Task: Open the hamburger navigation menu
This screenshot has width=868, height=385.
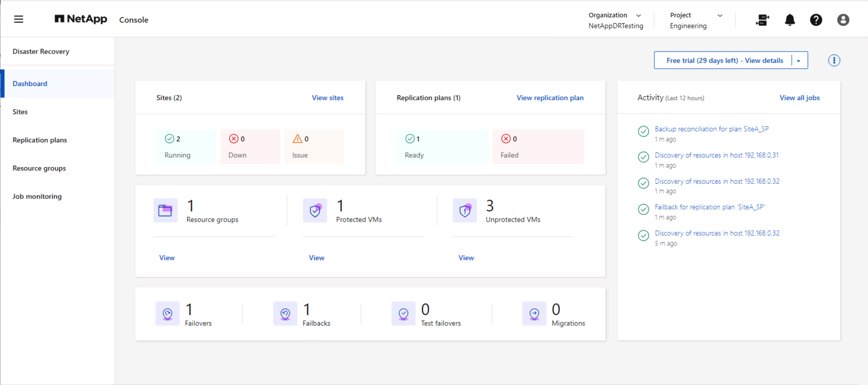Action: click(x=19, y=19)
